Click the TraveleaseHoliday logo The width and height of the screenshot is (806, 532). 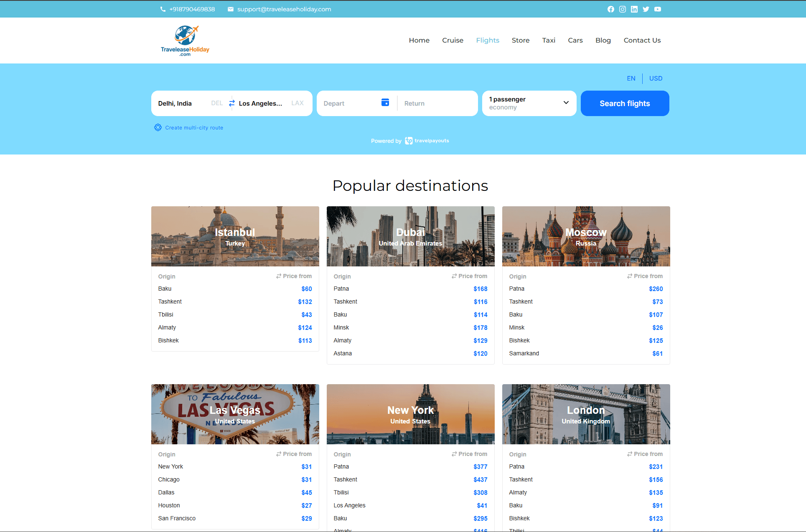[185, 41]
